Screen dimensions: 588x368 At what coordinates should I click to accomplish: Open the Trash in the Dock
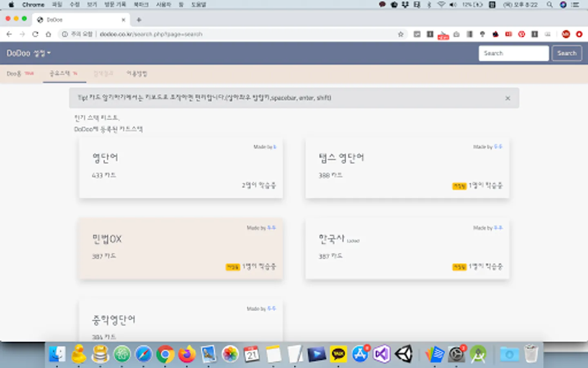pos(531,354)
